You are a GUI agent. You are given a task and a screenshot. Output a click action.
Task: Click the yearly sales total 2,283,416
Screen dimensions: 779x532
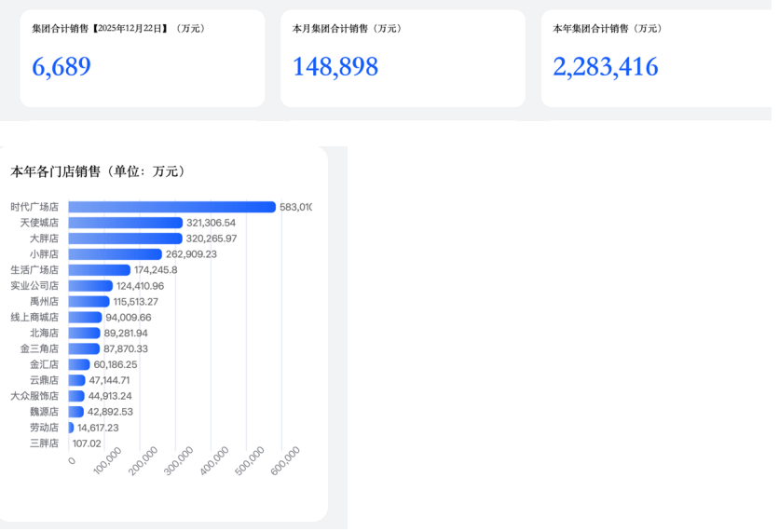(608, 67)
